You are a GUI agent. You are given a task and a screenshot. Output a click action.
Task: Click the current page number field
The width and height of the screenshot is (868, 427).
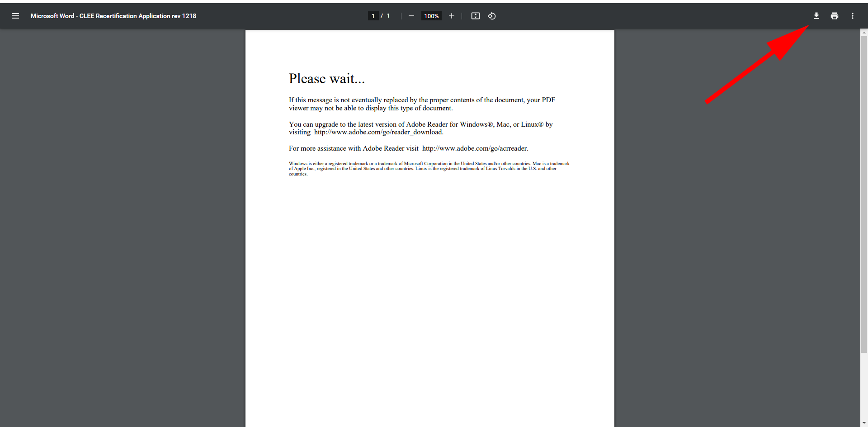373,16
